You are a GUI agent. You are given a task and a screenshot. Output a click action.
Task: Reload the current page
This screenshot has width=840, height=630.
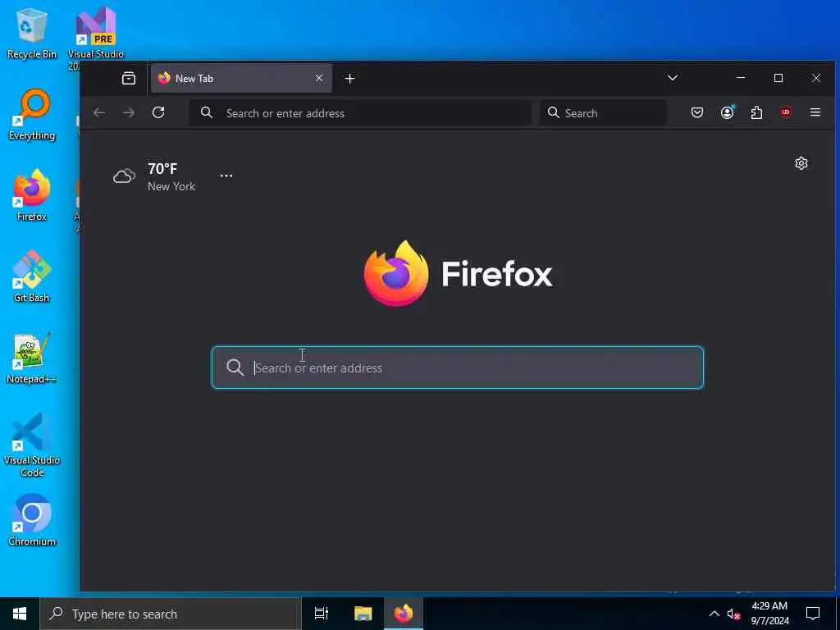coord(158,112)
